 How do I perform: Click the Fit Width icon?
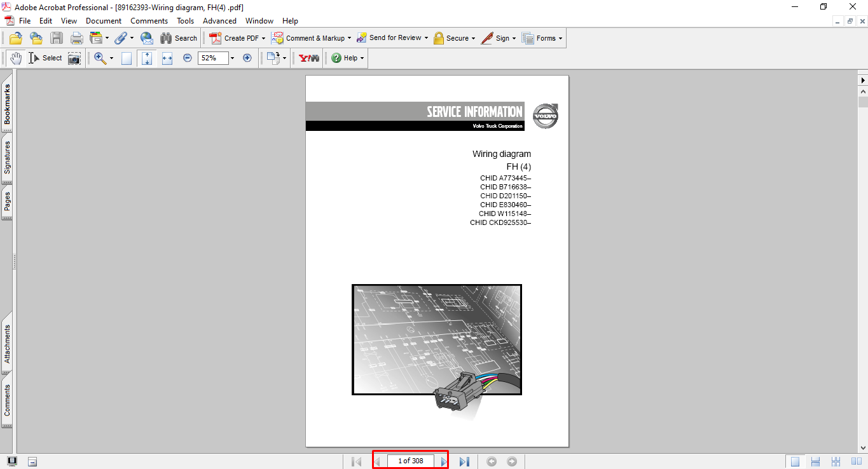167,58
